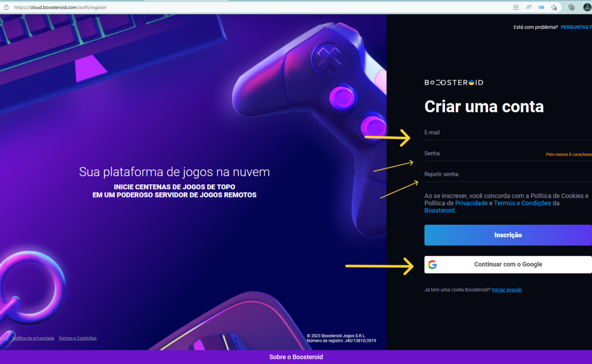Screen dimensions: 592x364
Task: Click 'Já tem uma conta Boosteroid?' text
Action: pos(457,290)
